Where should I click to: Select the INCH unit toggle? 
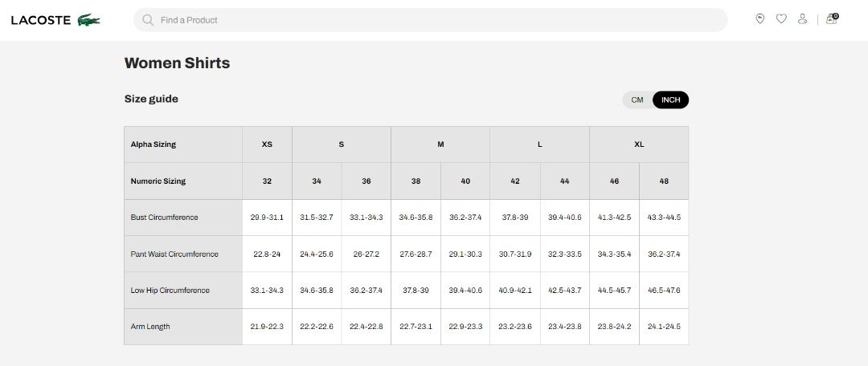(670, 100)
